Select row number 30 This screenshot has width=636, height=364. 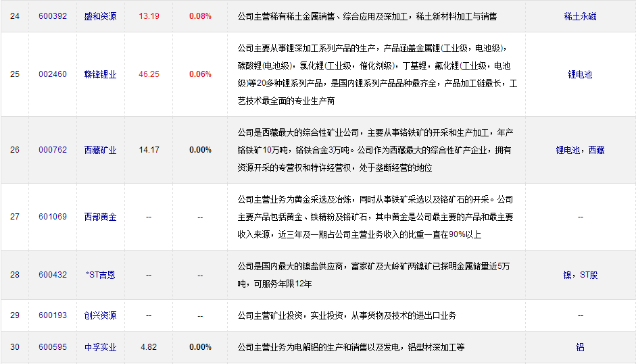[x=15, y=347]
